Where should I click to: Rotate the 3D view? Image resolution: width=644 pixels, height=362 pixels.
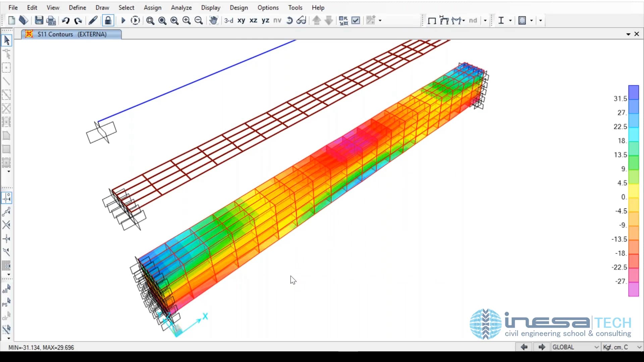289,20
